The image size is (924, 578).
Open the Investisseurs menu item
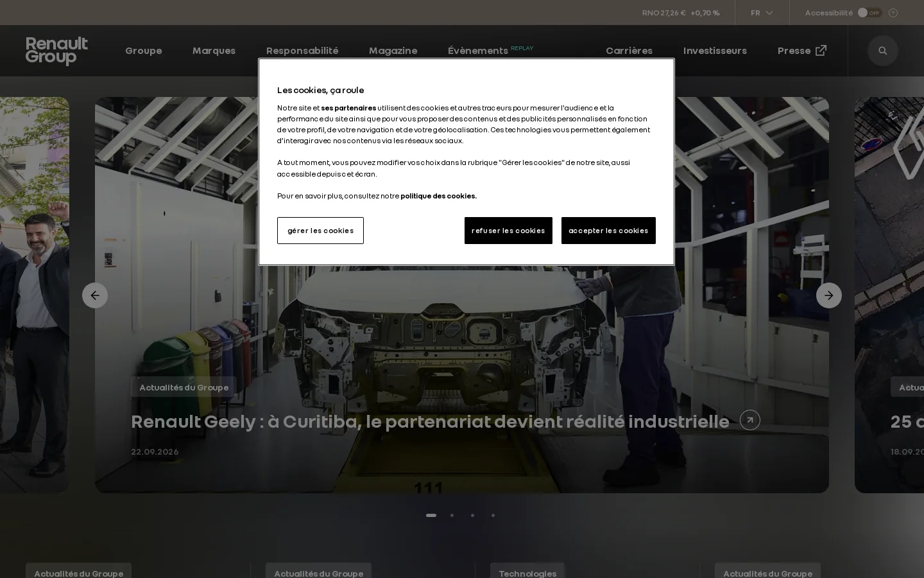click(x=715, y=51)
